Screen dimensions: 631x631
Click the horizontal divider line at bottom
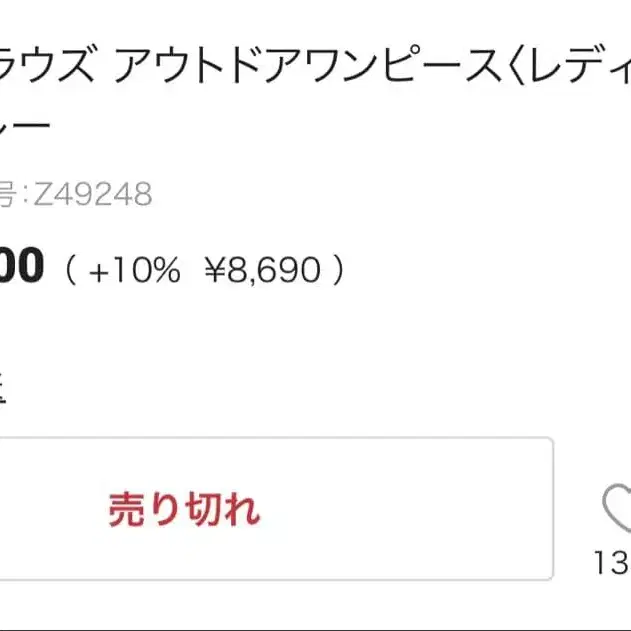pyautogui.click(x=315, y=629)
